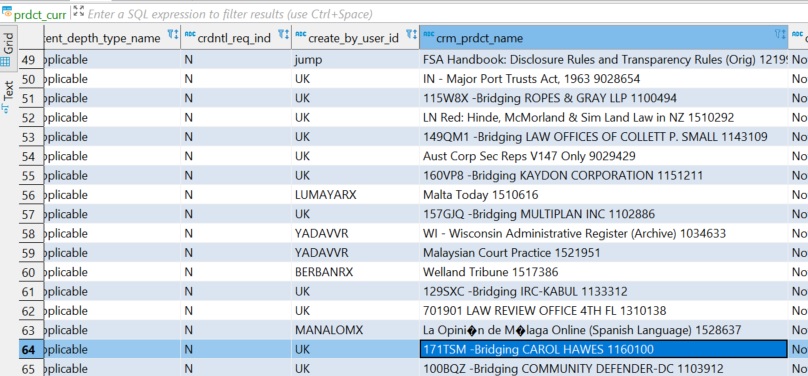Click 'Aust Corp Sec Reps V147' cell
This screenshot has height=376, width=808.
(603, 157)
